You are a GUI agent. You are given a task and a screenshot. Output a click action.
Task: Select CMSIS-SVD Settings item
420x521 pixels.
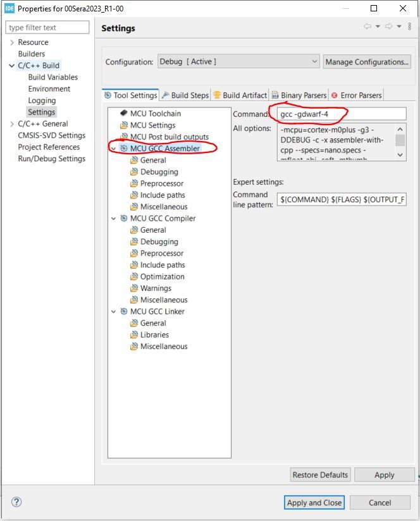click(x=51, y=135)
